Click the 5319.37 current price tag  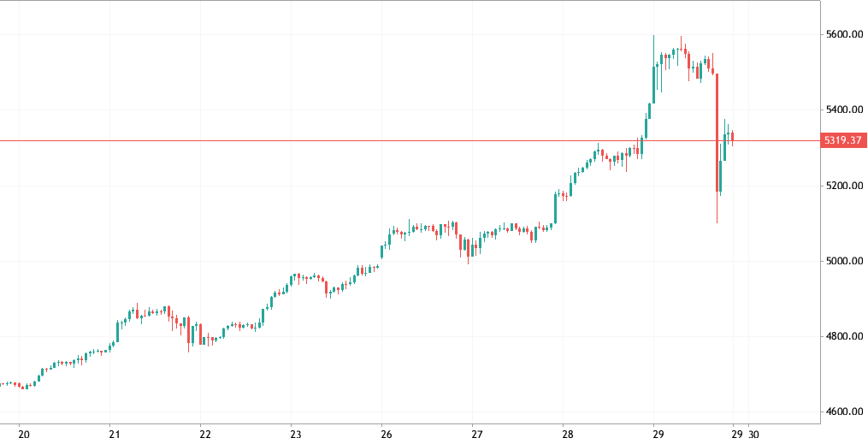coord(842,140)
